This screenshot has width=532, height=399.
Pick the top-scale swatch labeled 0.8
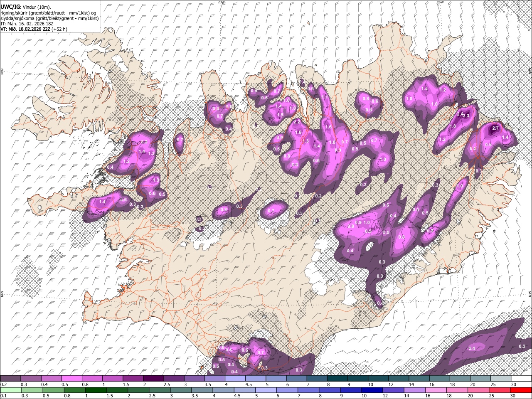92,379
